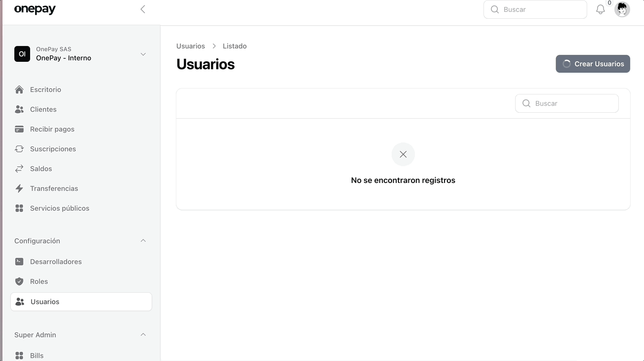
Task: Open the user avatar profile menu
Action: pyautogui.click(x=622, y=9)
